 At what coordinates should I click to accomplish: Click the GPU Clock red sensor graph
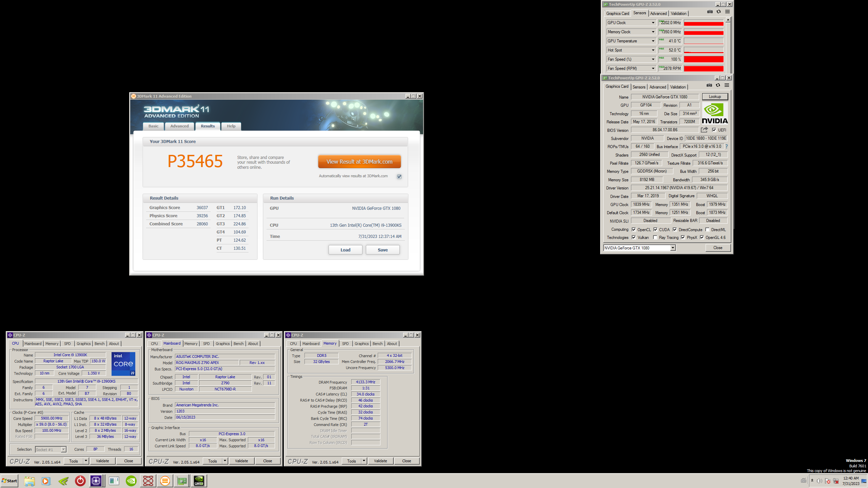click(704, 23)
